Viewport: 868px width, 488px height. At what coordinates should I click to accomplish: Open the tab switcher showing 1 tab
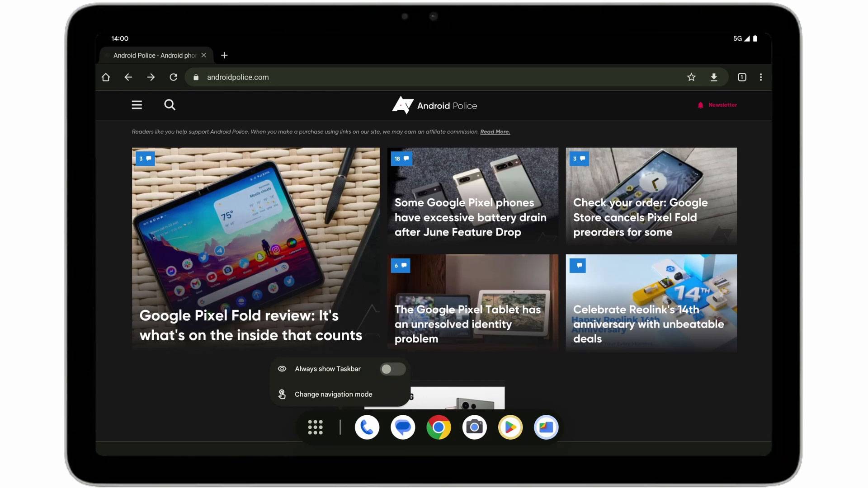point(742,77)
